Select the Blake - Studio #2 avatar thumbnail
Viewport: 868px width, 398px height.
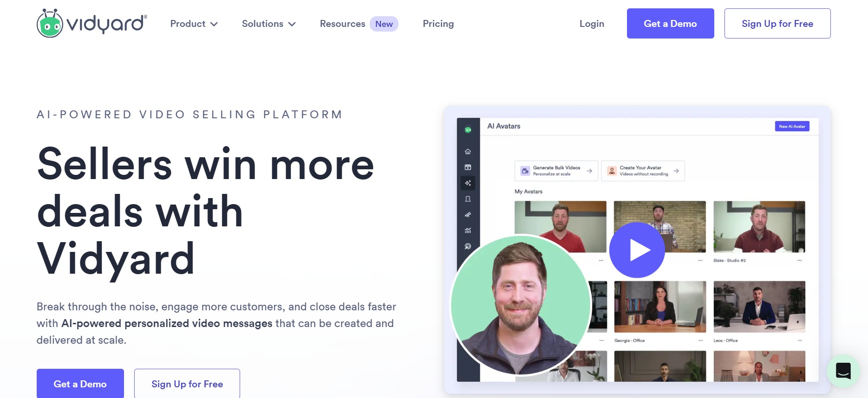click(x=759, y=227)
